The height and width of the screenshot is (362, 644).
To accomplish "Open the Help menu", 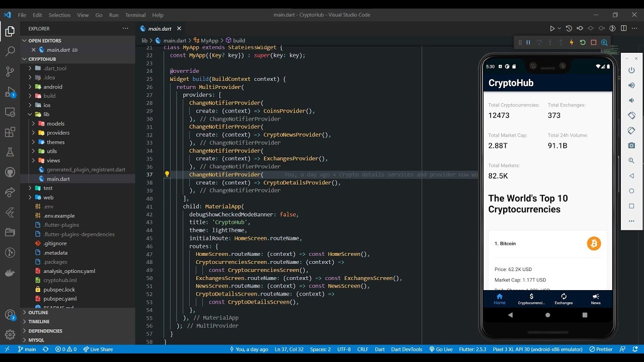I will 158,15.
